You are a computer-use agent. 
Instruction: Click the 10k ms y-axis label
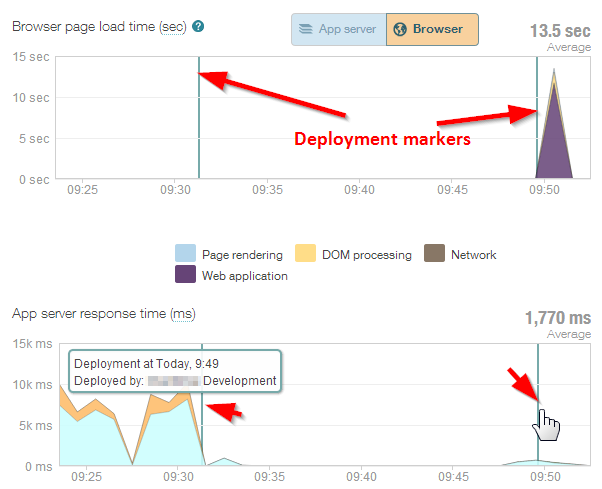(32, 385)
